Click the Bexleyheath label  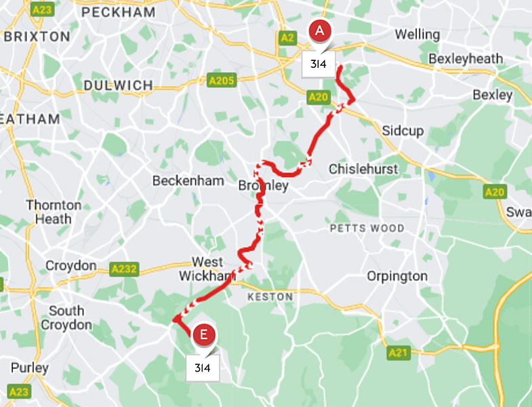pos(466,59)
